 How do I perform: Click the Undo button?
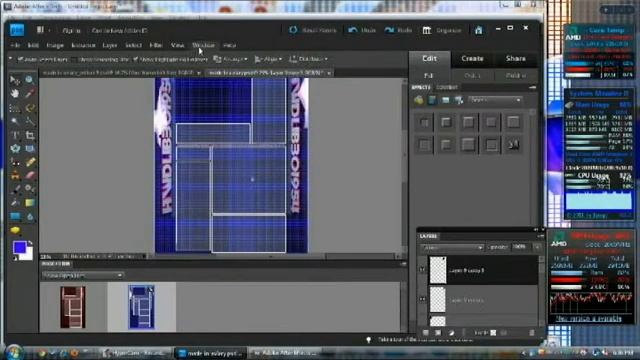(x=362, y=30)
